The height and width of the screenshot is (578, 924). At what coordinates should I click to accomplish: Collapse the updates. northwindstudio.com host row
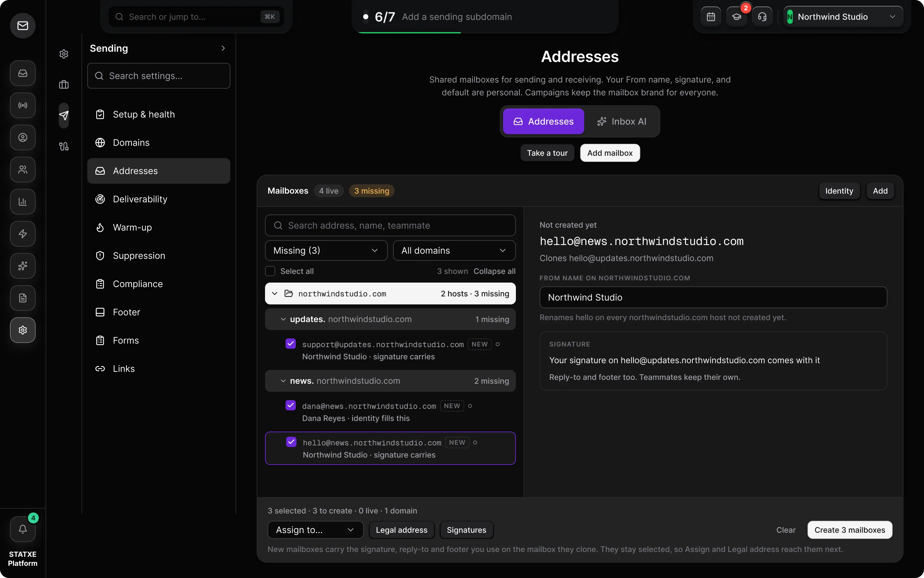390,319
